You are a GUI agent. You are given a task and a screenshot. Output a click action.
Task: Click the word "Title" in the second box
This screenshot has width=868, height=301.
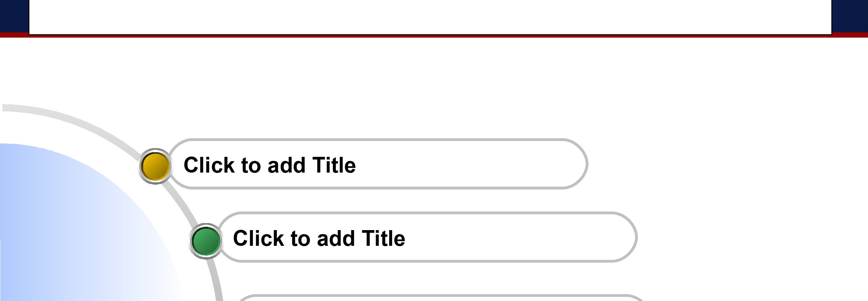[384, 238]
